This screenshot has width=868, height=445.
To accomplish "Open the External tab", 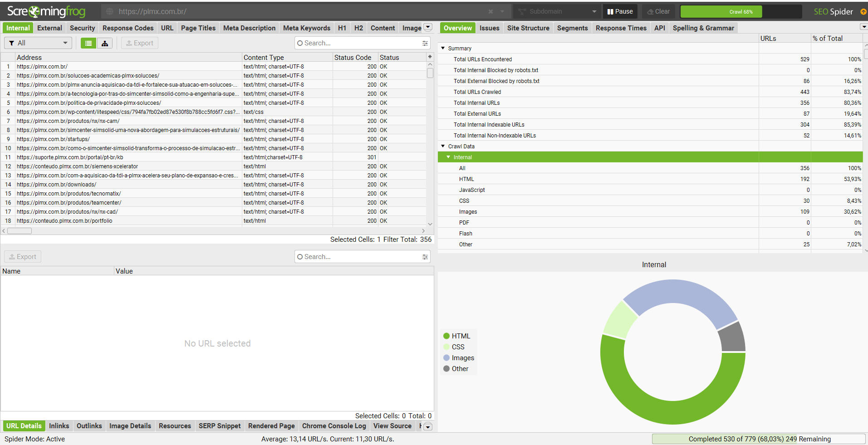I will [x=49, y=28].
